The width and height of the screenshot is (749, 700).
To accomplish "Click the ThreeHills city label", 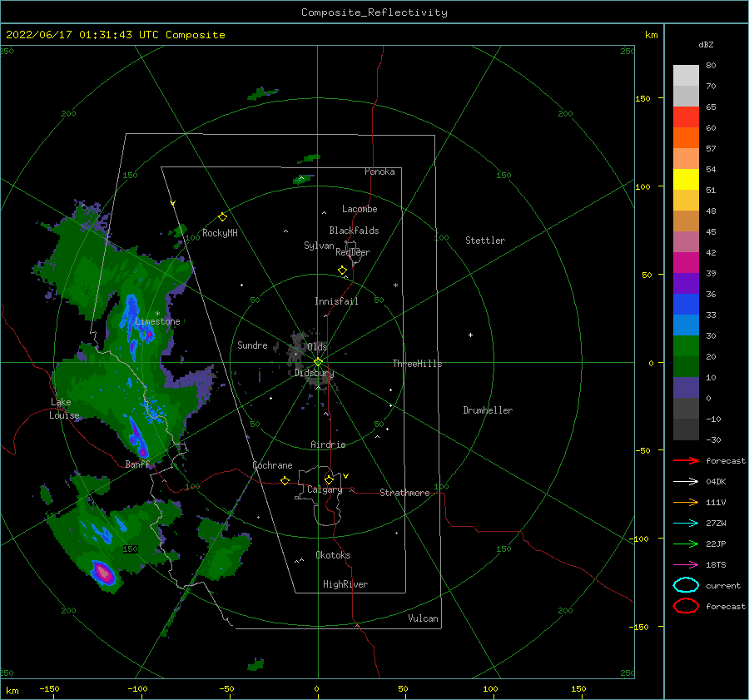I will coord(417,364).
